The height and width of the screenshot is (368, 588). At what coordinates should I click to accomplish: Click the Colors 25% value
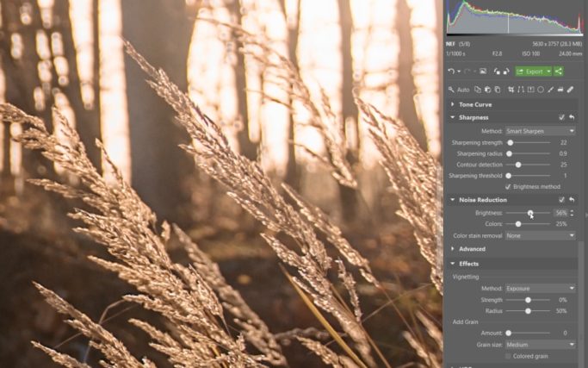click(561, 224)
